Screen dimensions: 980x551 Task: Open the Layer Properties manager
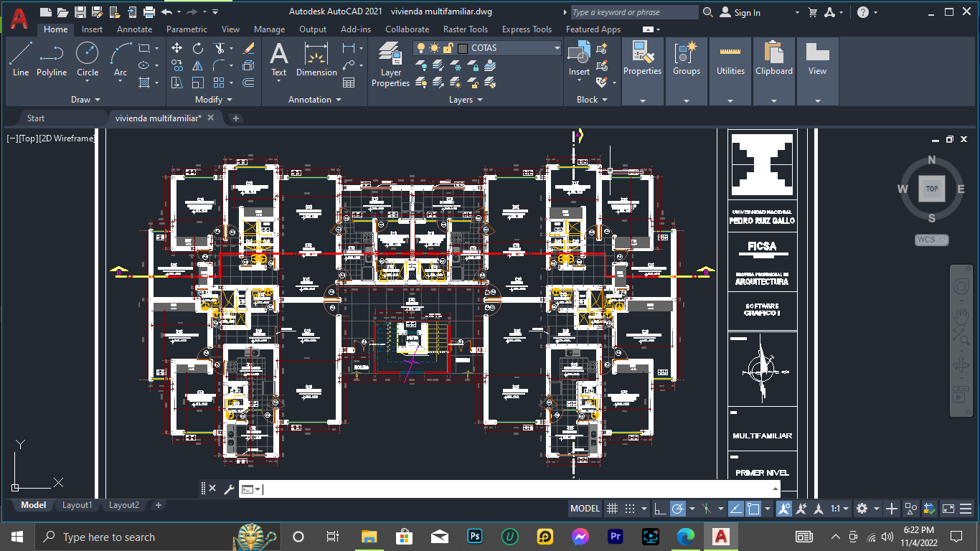point(390,65)
